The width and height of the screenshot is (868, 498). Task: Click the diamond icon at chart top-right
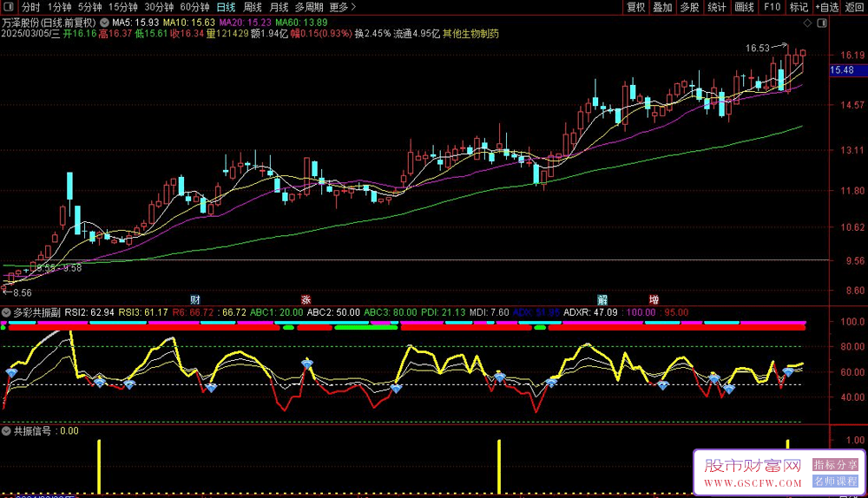click(x=809, y=22)
